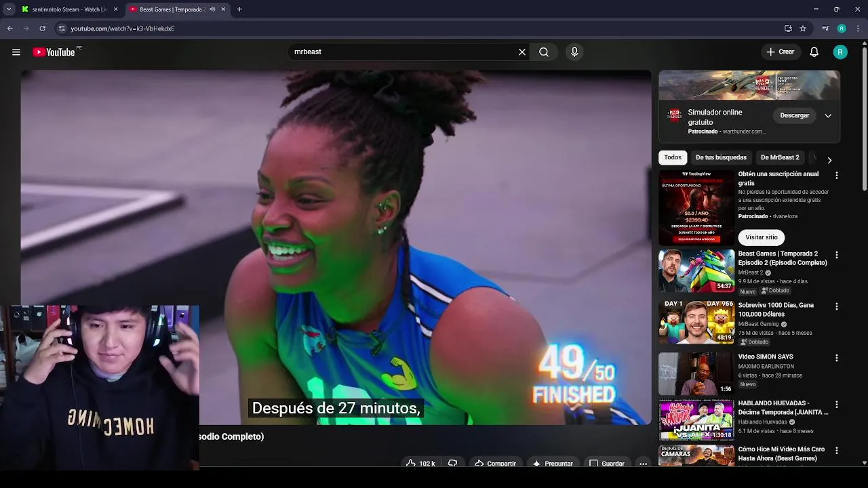Open install app icon in address bar
The height and width of the screenshot is (488, 868).
788,28
